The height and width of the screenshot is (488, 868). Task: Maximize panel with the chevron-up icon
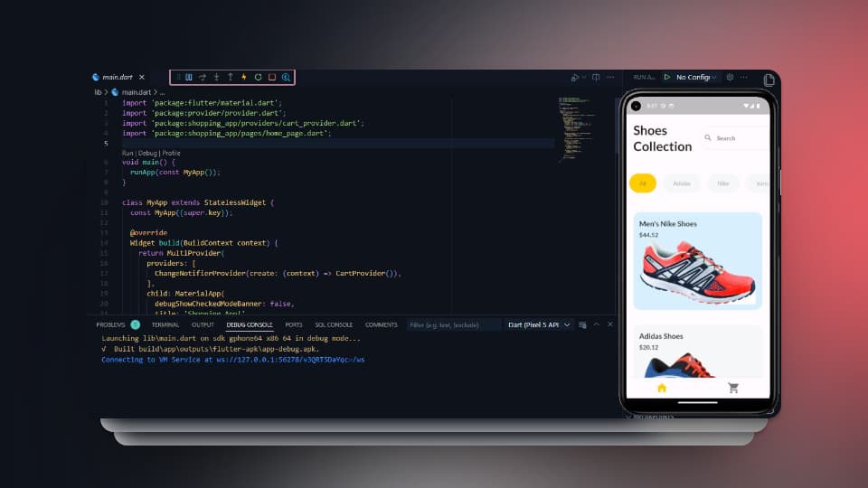(x=596, y=324)
